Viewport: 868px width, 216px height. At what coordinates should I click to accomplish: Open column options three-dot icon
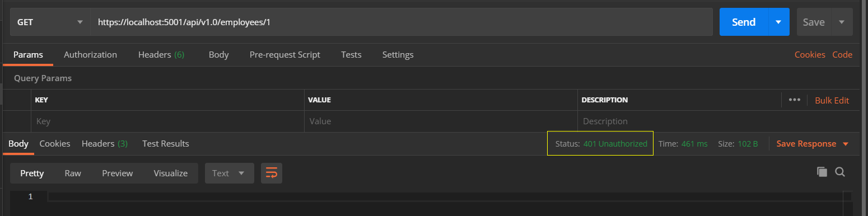pyautogui.click(x=794, y=100)
